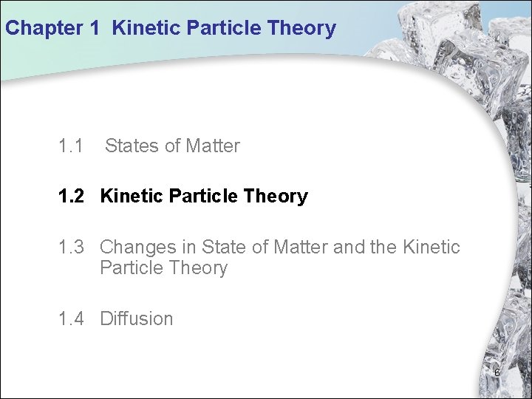Image resolution: width=532 pixels, height=399 pixels.
Task: Click 'Particle Theory' on 1.3's second line
Action: coord(163,267)
